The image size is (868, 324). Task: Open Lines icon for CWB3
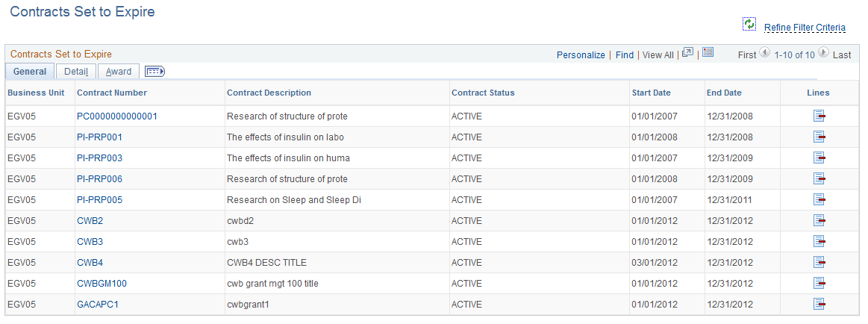[819, 241]
